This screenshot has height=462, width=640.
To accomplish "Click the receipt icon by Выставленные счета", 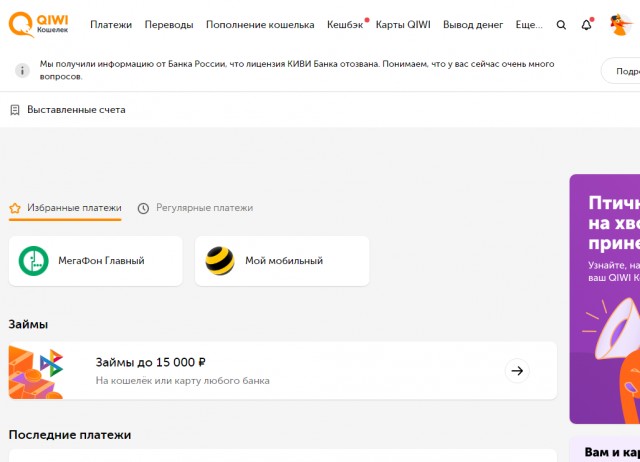I will 15,110.
